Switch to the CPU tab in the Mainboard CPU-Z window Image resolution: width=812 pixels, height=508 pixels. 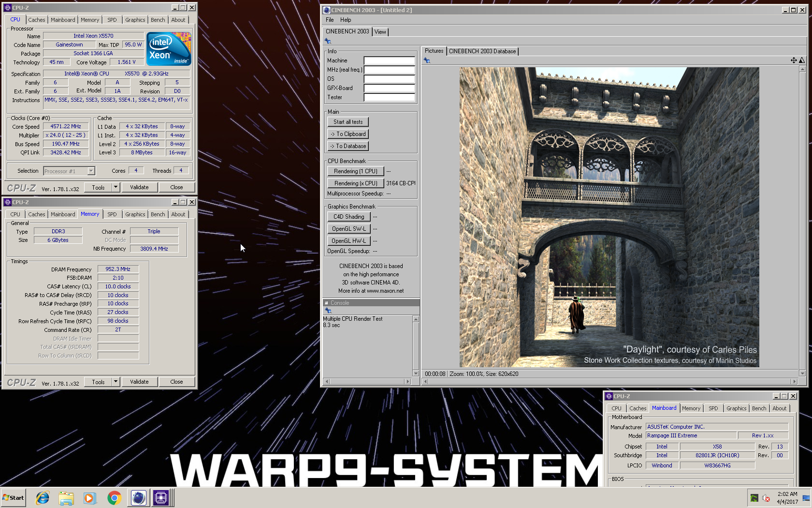pyautogui.click(x=616, y=408)
